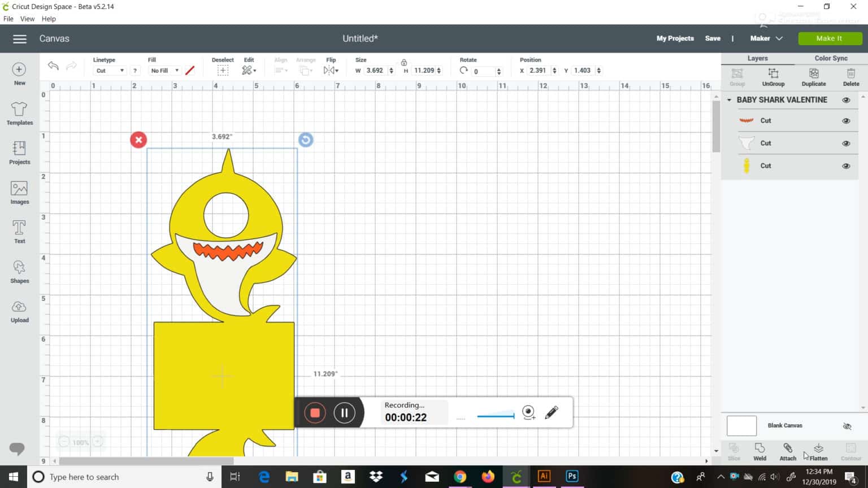Click the Save link
The image size is (868, 488).
713,38
